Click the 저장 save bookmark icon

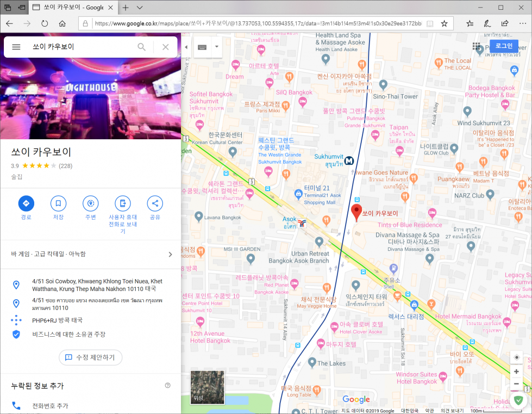click(x=58, y=203)
